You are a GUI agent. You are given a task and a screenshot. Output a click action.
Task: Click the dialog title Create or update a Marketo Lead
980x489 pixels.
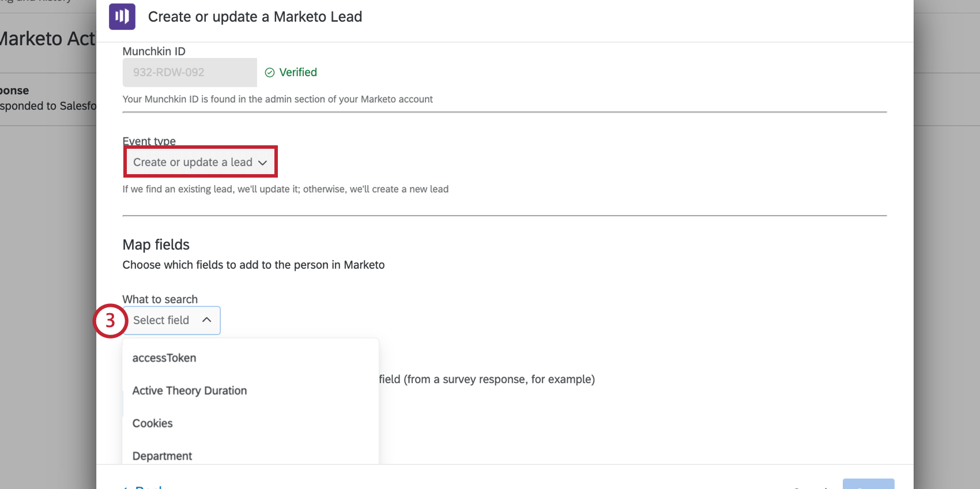pos(255,17)
